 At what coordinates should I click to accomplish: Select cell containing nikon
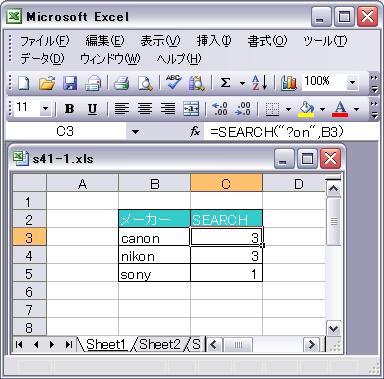pos(154,255)
